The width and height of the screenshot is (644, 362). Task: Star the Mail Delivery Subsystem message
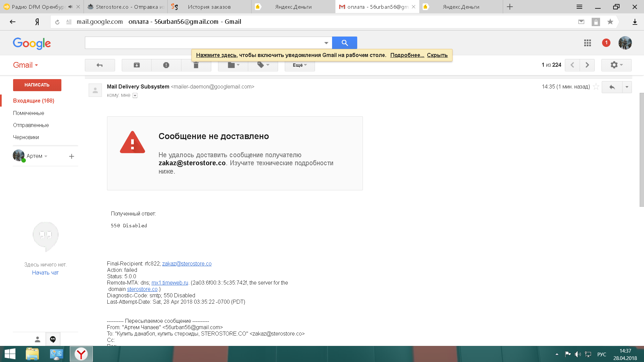pyautogui.click(x=596, y=87)
